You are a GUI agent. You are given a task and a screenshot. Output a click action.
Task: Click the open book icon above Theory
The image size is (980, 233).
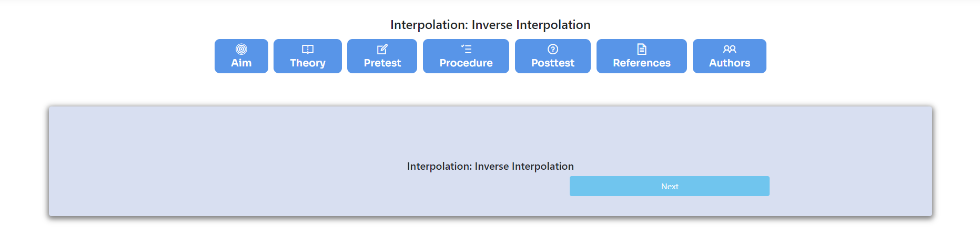click(x=308, y=49)
